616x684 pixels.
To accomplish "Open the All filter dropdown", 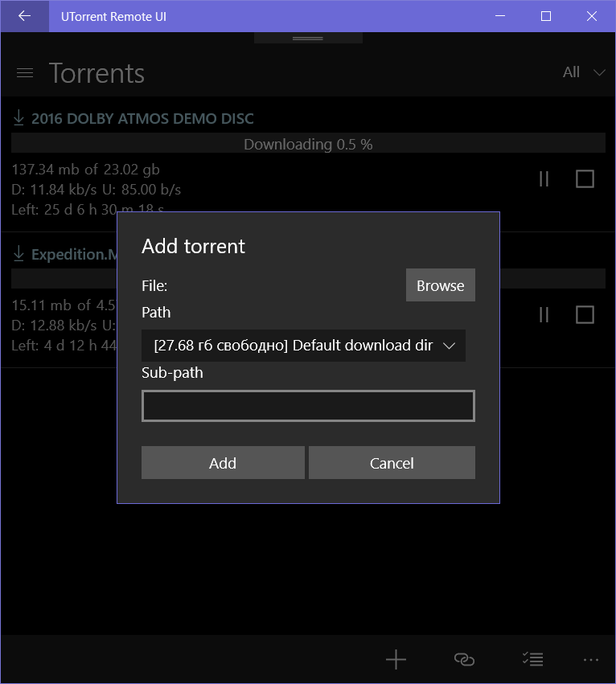I will coord(584,72).
